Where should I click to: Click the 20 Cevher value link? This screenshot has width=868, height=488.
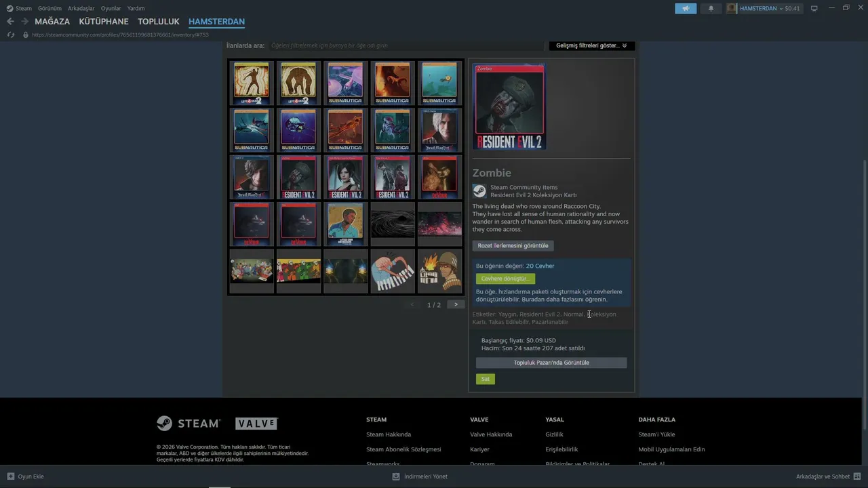(540, 266)
